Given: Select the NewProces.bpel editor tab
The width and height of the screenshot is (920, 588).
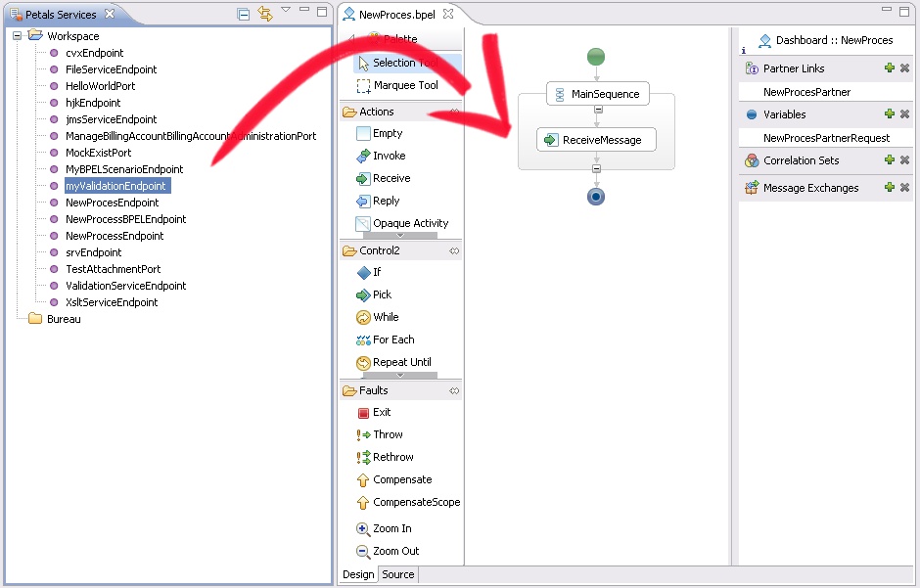Looking at the screenshot, I should [x=396, y=15].
